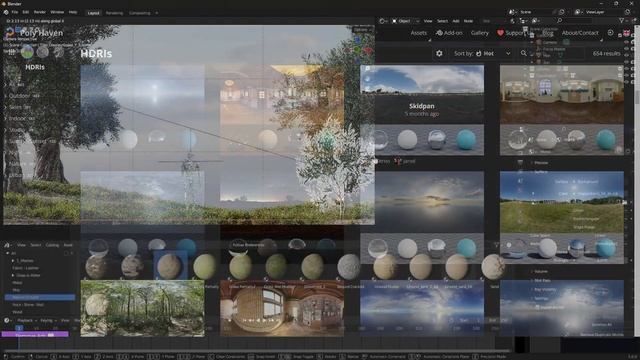Collapse the All catalog tree arrow

[7, 253]
